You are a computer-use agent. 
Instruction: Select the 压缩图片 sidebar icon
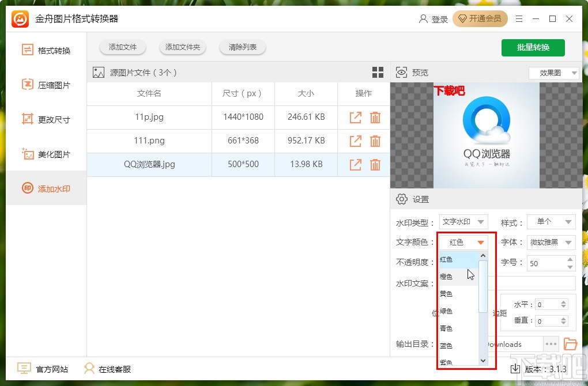click(x=27, y=85)
